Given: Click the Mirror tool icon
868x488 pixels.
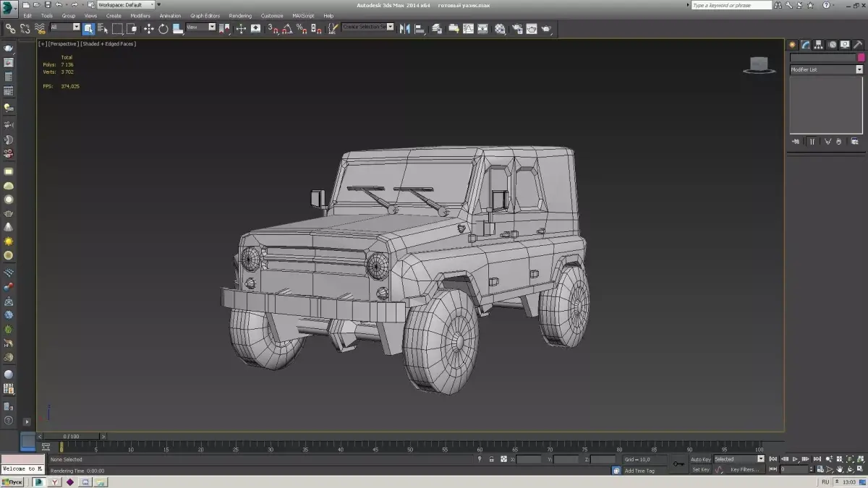Looking at the screenshot, I should click(x=404, y=28).
